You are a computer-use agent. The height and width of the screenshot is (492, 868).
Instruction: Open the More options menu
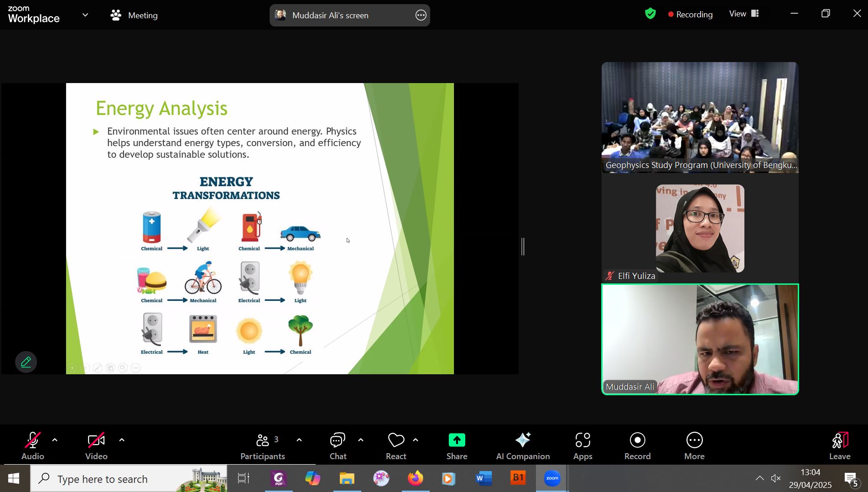point(694,446)
